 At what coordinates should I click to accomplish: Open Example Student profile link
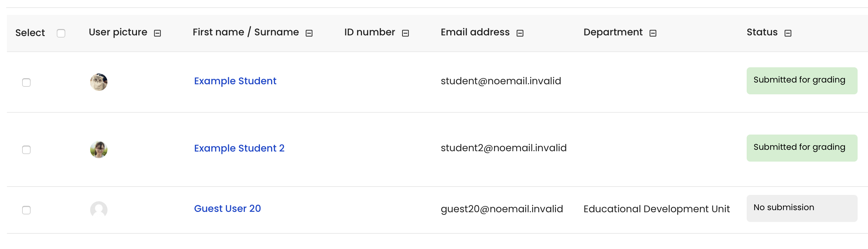(x=235, y=81)
